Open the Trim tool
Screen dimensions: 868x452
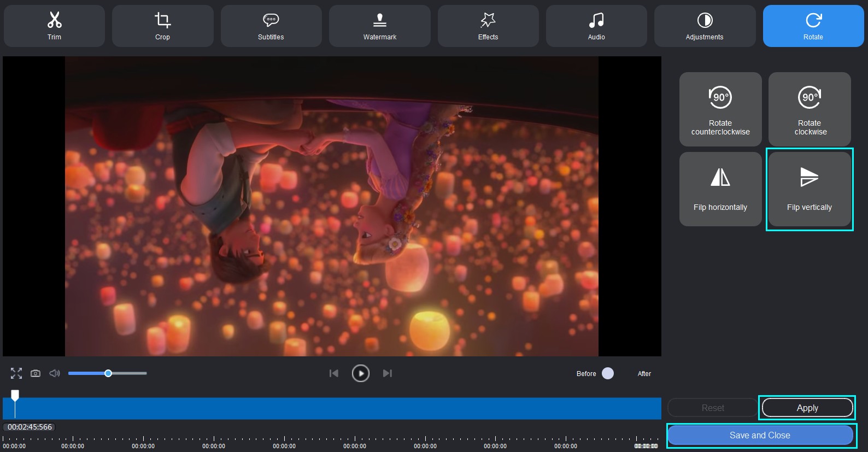[x=54, y=26]
